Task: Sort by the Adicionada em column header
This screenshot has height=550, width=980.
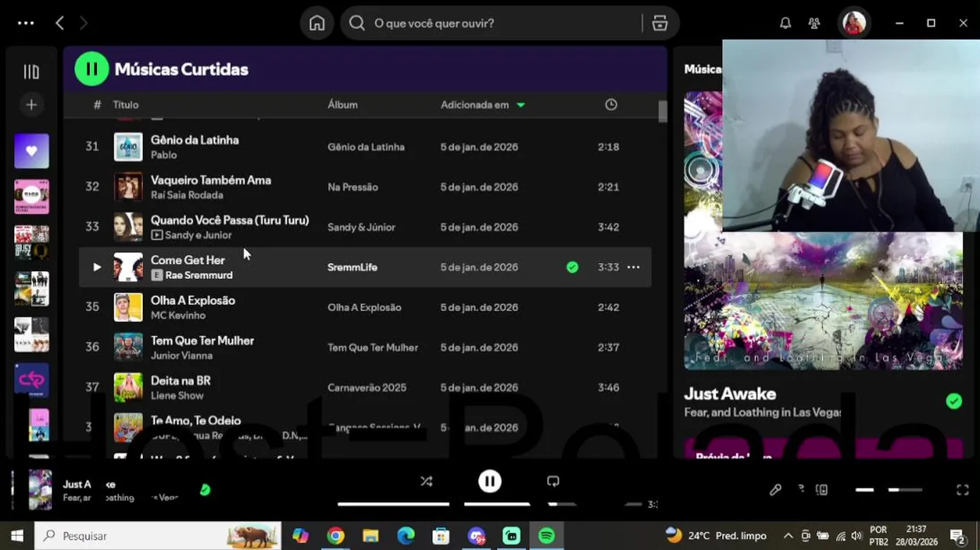Action: click(x=475, y=105)
